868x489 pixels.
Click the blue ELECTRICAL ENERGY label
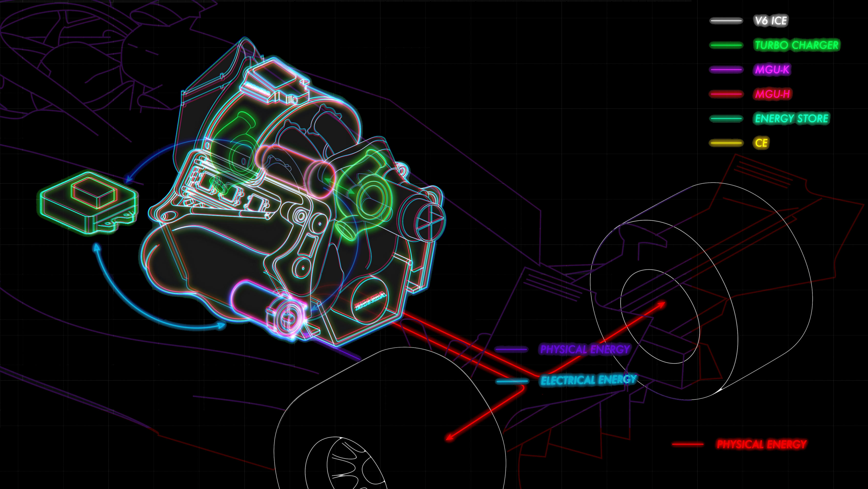pos(588,380)
